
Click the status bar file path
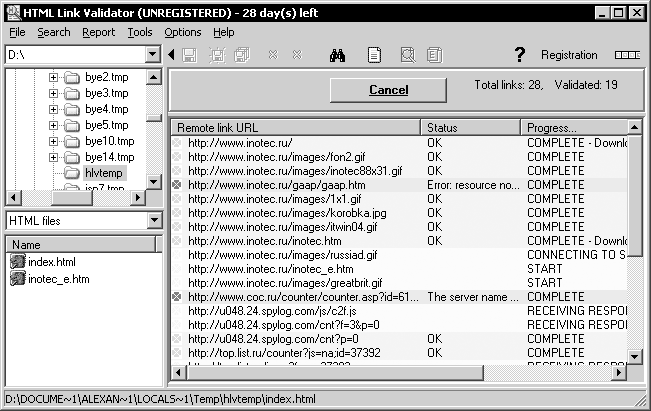pyautogui.click(x=160, y=399)
